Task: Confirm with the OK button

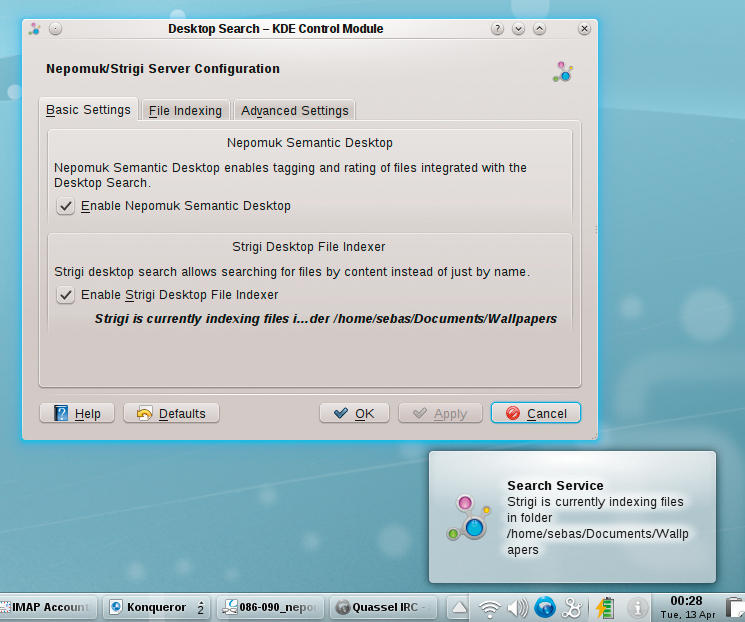Action: [x=354, y=413]
